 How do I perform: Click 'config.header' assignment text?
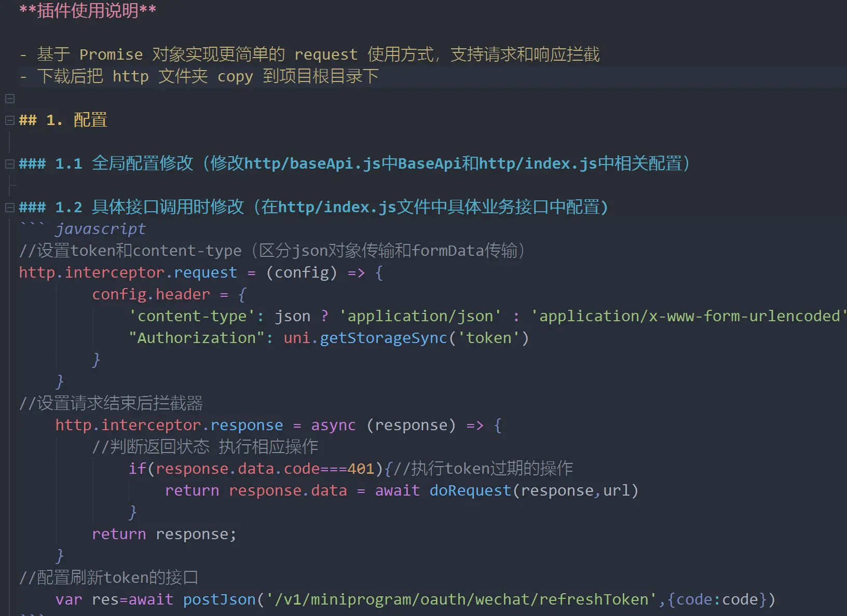point(151,294)
